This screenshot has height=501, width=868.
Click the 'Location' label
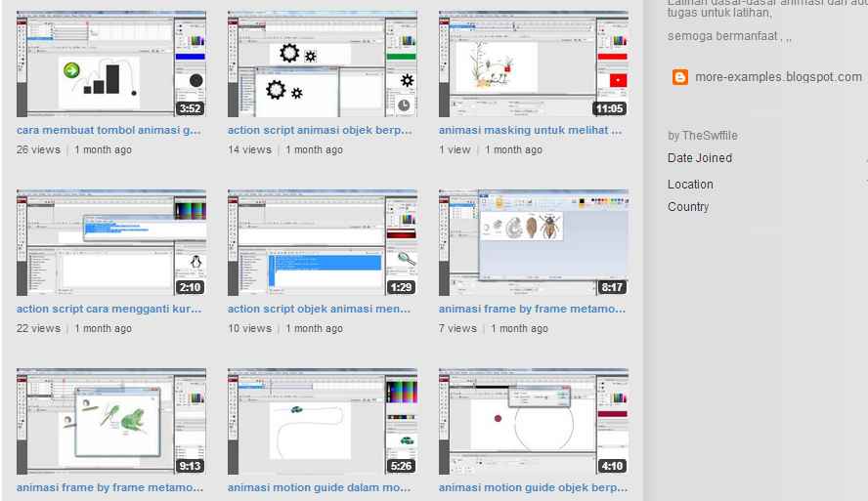click(690, 185)
